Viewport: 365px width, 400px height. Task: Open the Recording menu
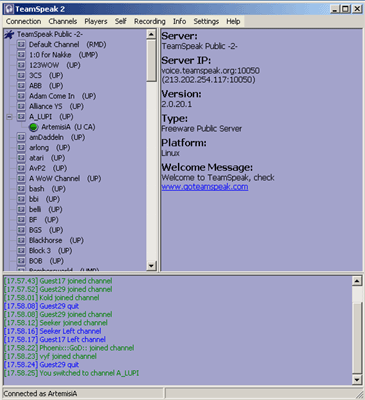click(150, 21)
